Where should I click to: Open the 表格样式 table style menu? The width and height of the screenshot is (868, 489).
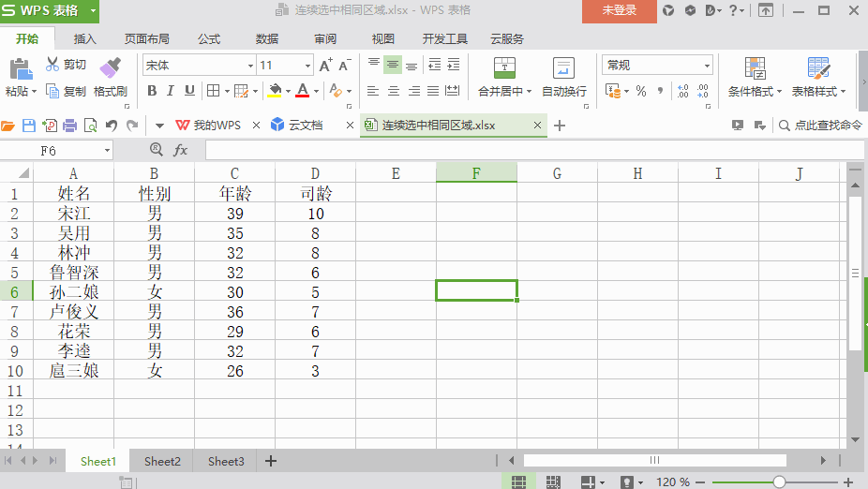pos(818,78)
